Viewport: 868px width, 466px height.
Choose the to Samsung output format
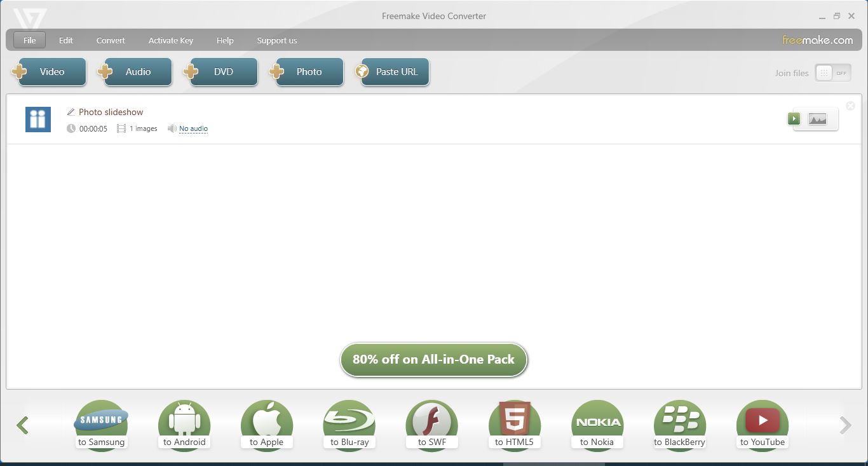click(x=102, y=425)
